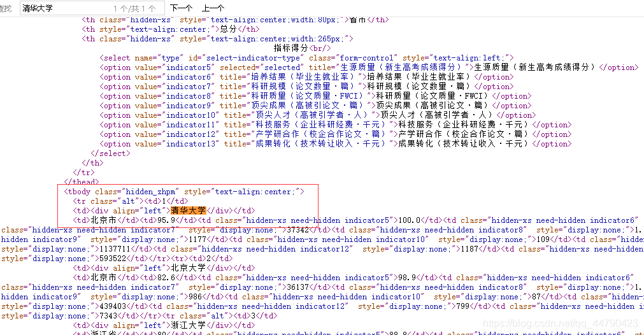
Task: Click the value 1187 in source
Action: (469, 249)
